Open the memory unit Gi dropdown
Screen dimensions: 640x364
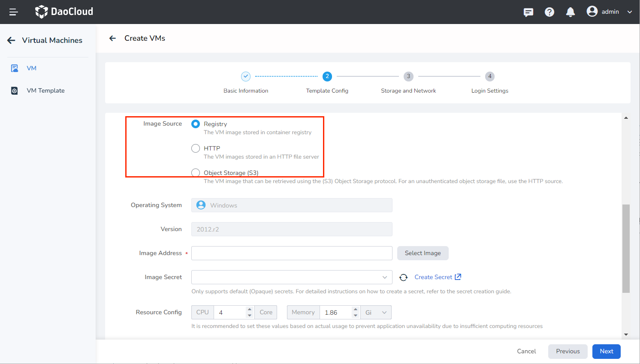click(376, 312)
